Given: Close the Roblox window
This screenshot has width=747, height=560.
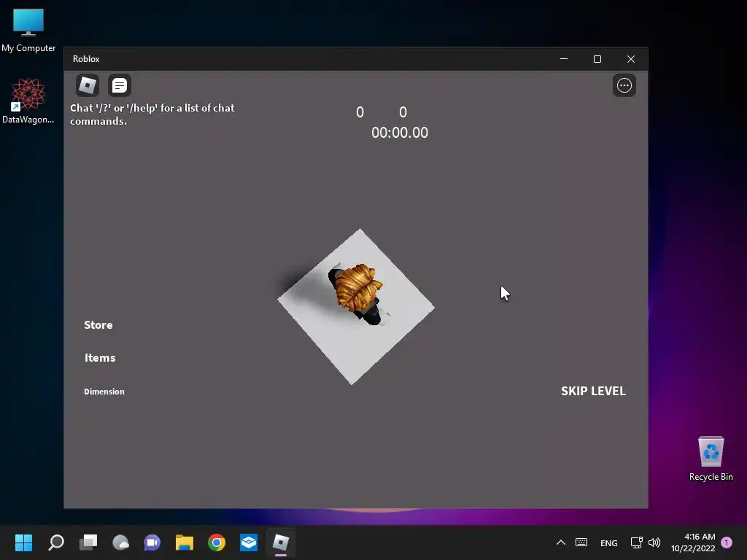Looking at the screenshot, I should (x=631, y=59).
